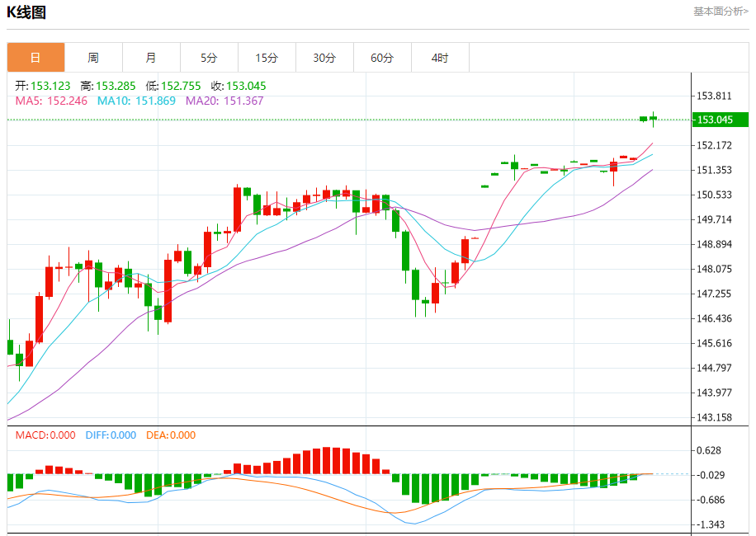756x536 pixels.
Task: Switch to the 月 monthly tab
Action: click(x=151, y=58)
